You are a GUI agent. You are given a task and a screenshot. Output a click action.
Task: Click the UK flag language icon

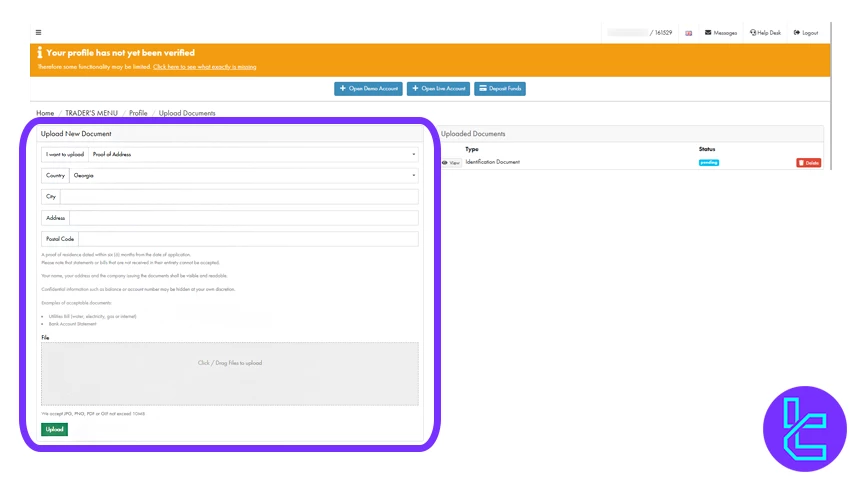click(x=688, y=33)
